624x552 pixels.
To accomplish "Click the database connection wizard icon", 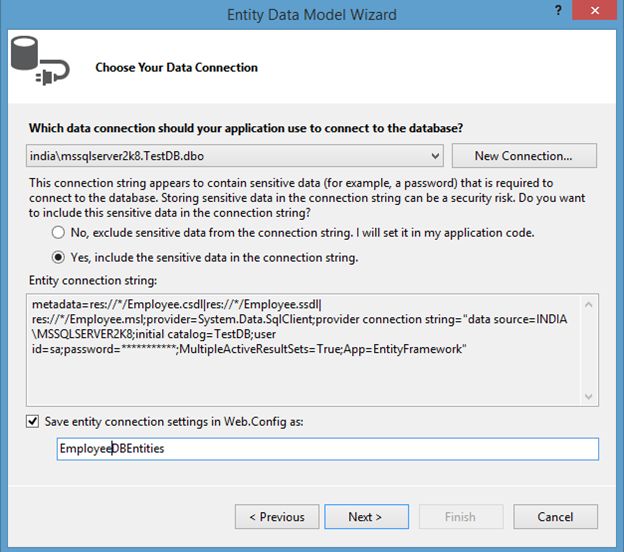I will (41, 66).
